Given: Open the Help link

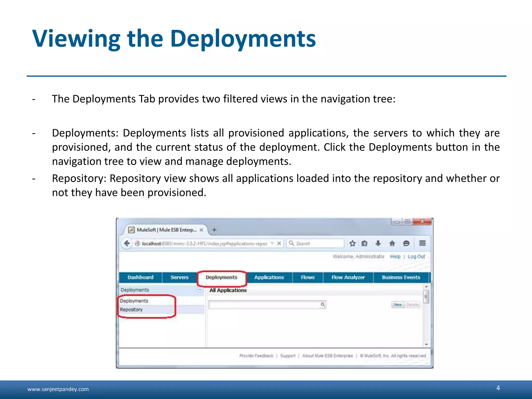Looking at the screenshot, I should pyautogui.click(x=395, y=257).
